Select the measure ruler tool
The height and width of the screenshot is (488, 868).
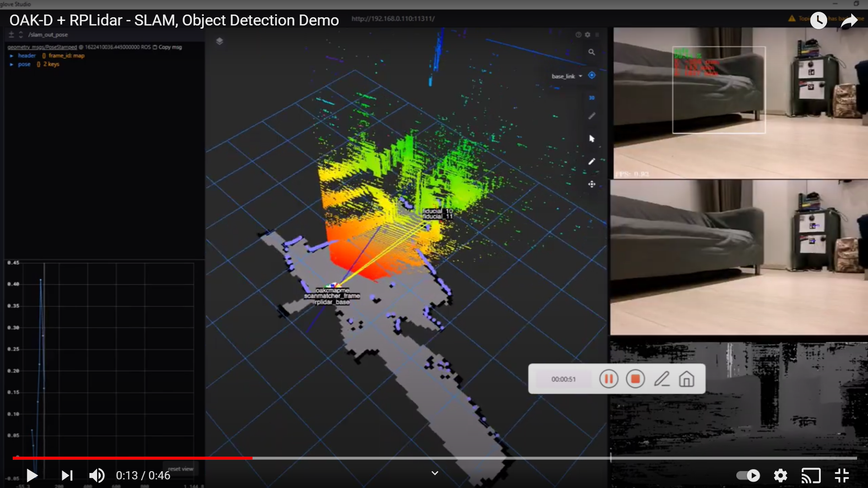pos(592,116)
